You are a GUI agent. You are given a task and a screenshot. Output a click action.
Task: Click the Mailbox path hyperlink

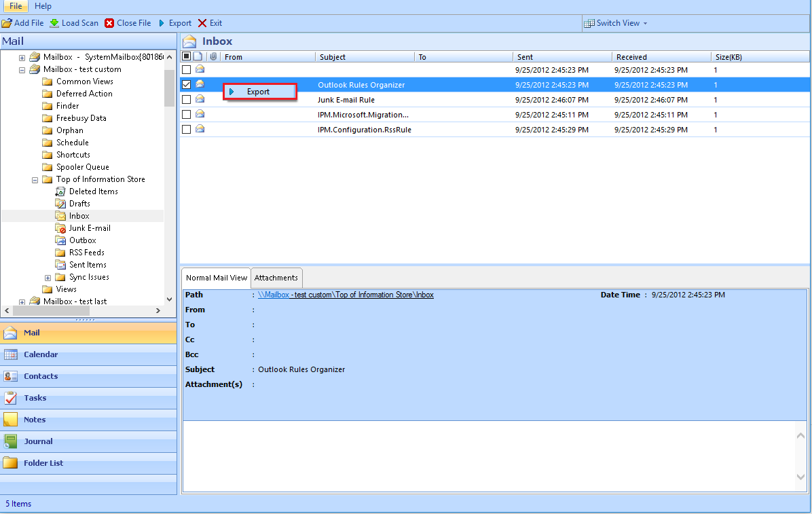(x=346, y=295)
